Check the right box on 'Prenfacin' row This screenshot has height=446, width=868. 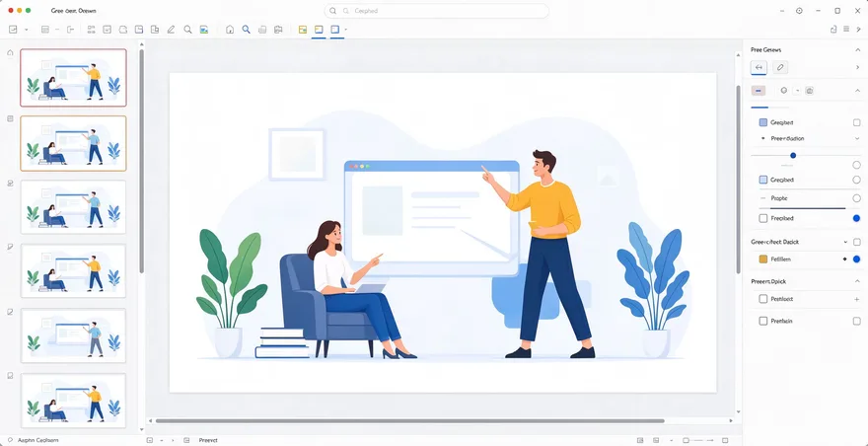[857, 321]
